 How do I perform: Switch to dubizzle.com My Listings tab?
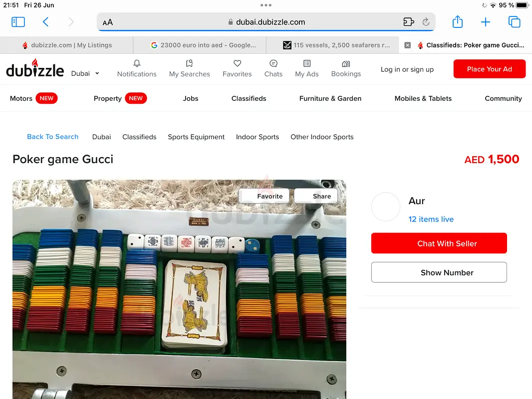[66, 45]
